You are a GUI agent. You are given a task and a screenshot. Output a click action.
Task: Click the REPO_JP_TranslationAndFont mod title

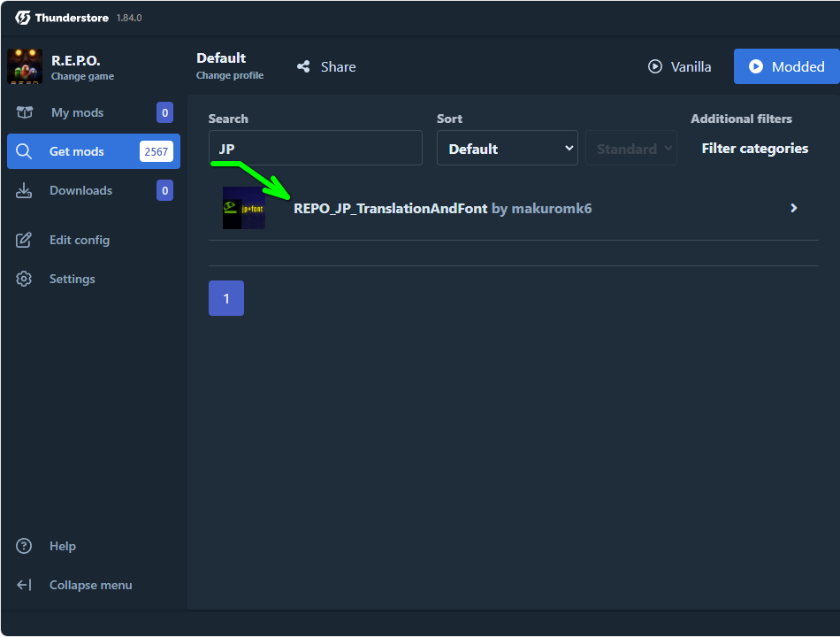click(x=391, y=208)
